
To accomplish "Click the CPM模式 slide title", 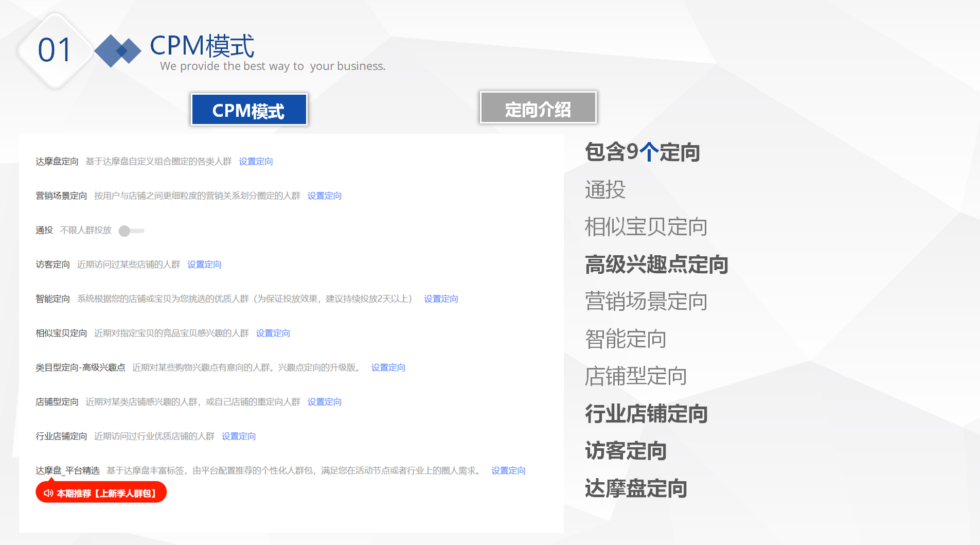I will click(202, 46).
